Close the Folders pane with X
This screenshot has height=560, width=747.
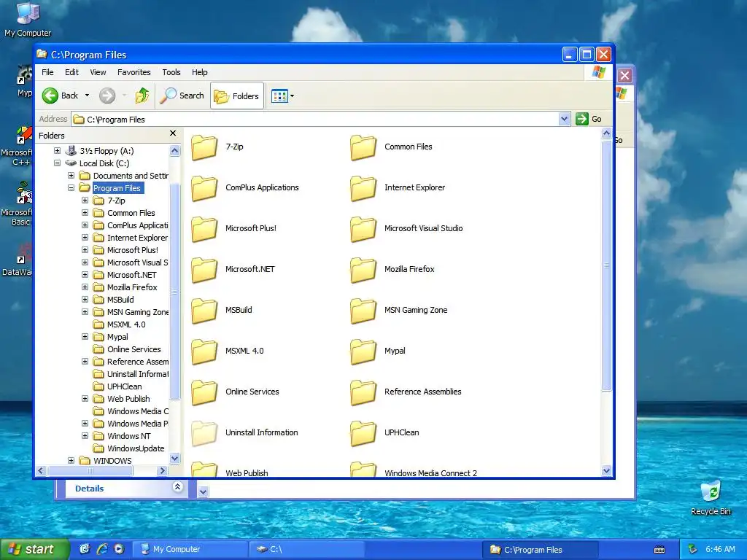point(173,133)
